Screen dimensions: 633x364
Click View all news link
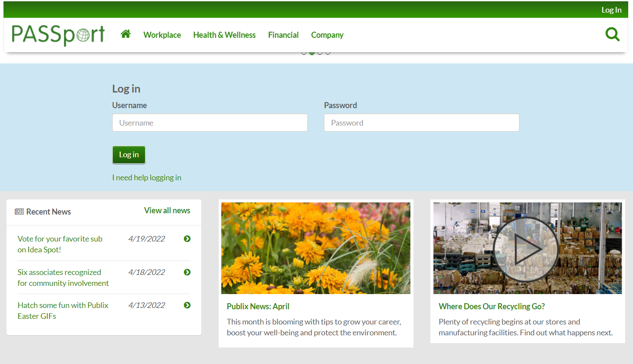point(167,210)
